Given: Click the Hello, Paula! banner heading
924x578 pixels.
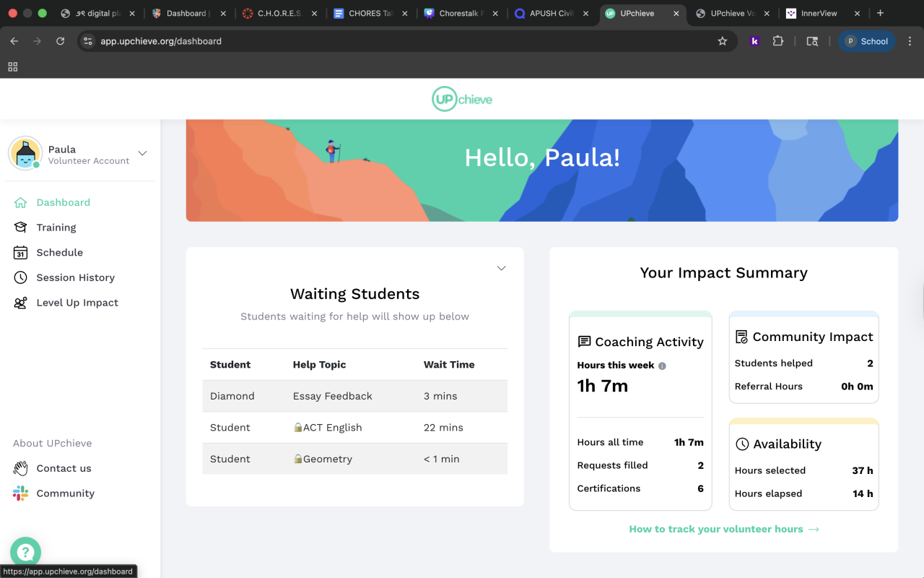Looking at the screenshot, I should coord(542,158).
